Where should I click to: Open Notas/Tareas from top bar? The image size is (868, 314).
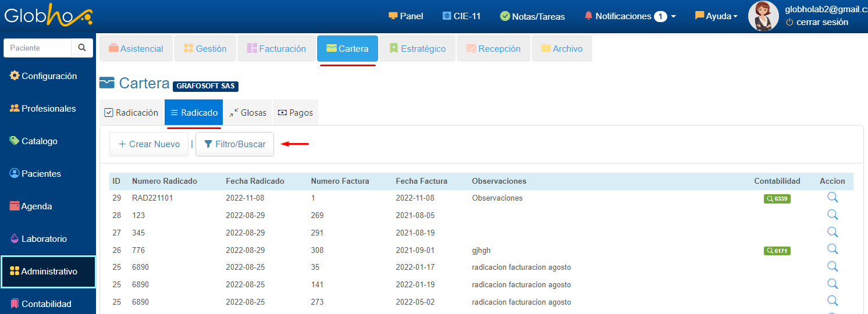click(532, 16)
